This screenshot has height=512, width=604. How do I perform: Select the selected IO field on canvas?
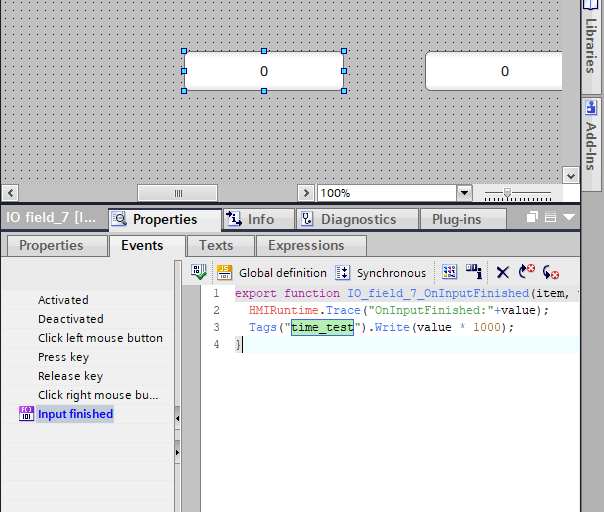click(264, 71)
